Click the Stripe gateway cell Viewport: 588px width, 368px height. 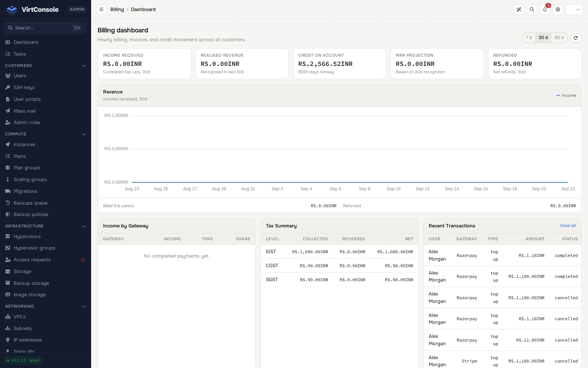pyautogui.click(x=469, y=361)
